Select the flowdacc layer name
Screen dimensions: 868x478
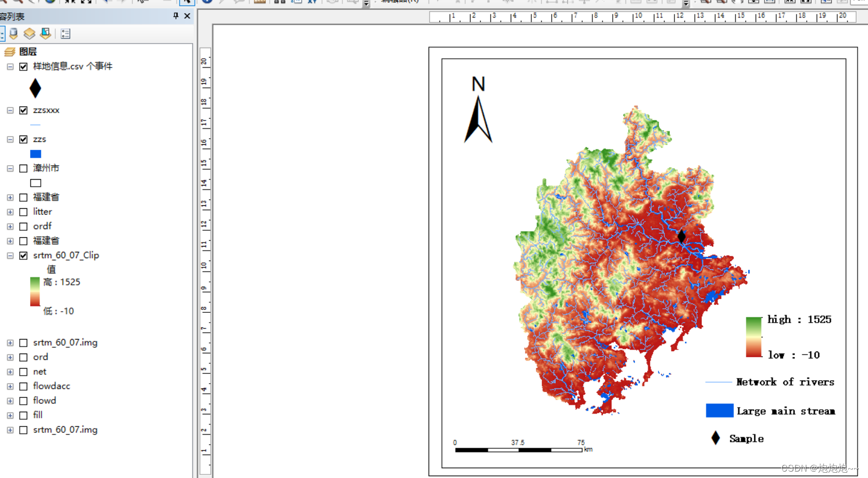point(51,386)
